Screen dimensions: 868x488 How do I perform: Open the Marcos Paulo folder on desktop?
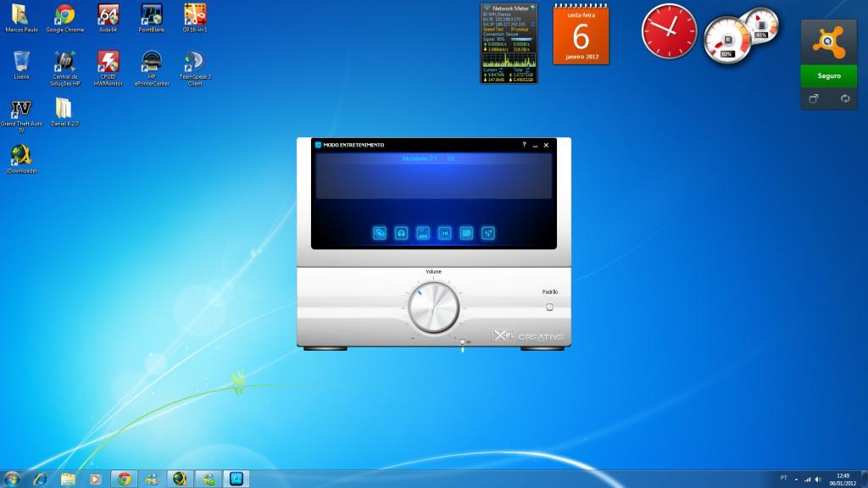point(21,19)
